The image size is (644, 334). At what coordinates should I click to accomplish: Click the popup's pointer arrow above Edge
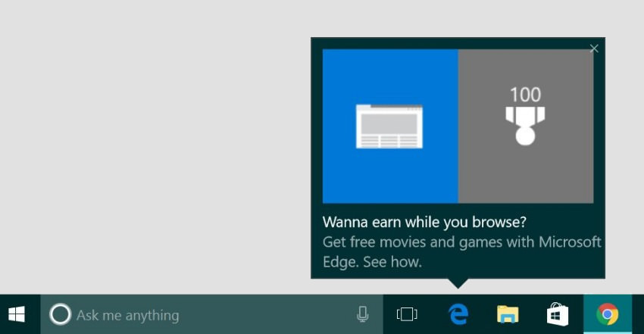458,283
